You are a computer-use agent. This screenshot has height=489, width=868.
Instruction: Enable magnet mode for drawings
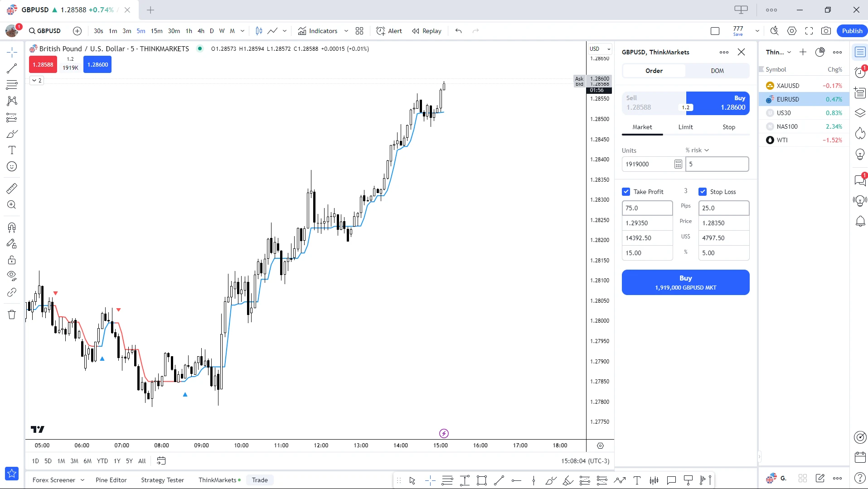click(x=12, y=227)
